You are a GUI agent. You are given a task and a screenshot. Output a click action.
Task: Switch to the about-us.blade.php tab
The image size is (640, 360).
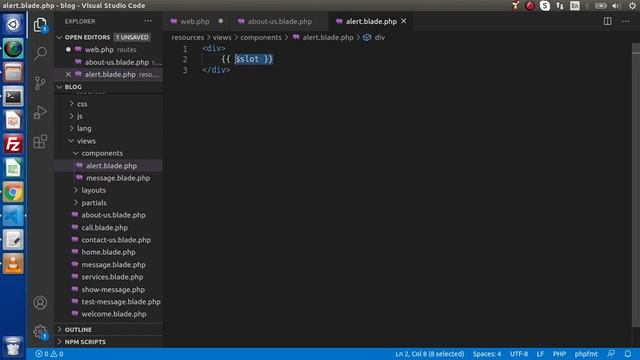click(280, 21)
